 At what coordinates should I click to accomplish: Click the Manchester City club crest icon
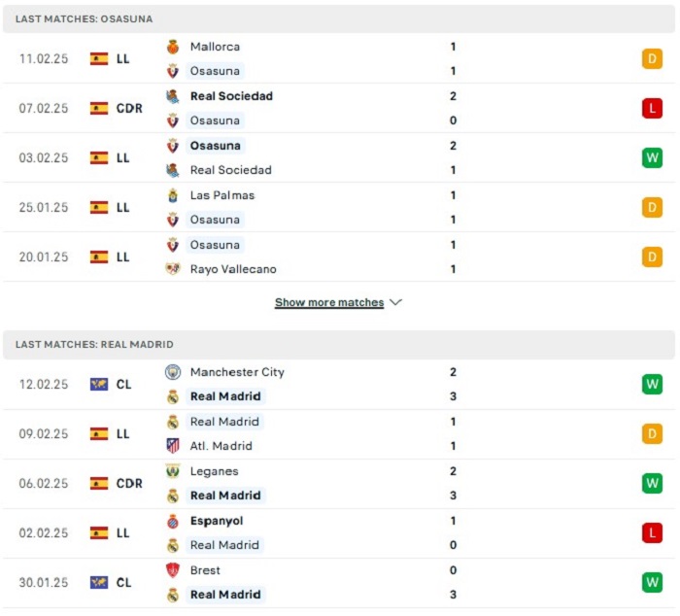pyautogui.click(x=173, y=372)
